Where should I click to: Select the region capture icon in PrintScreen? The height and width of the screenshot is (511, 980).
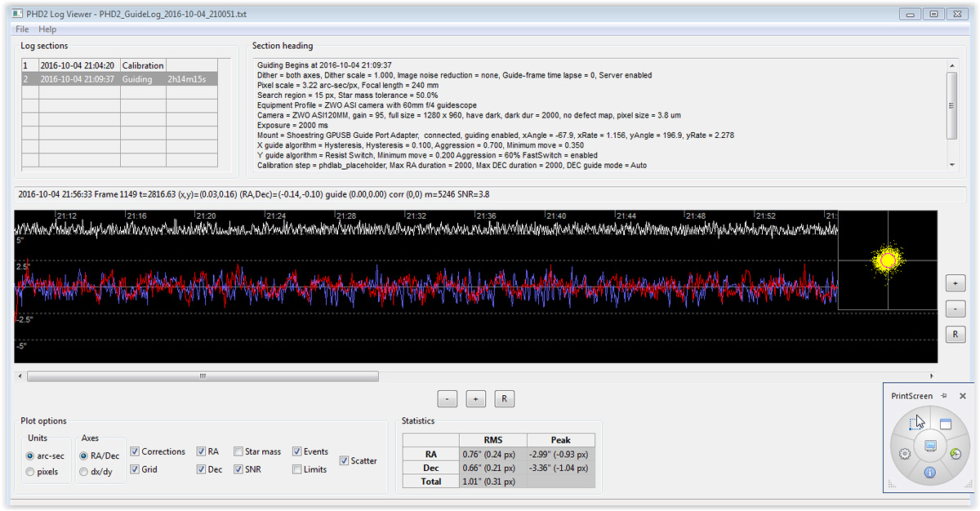(916, 424)
